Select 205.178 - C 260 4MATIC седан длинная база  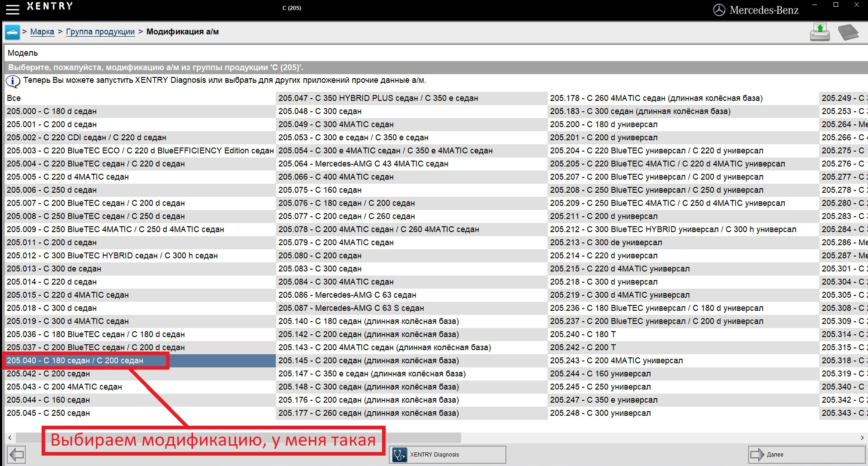pos(684,98)
